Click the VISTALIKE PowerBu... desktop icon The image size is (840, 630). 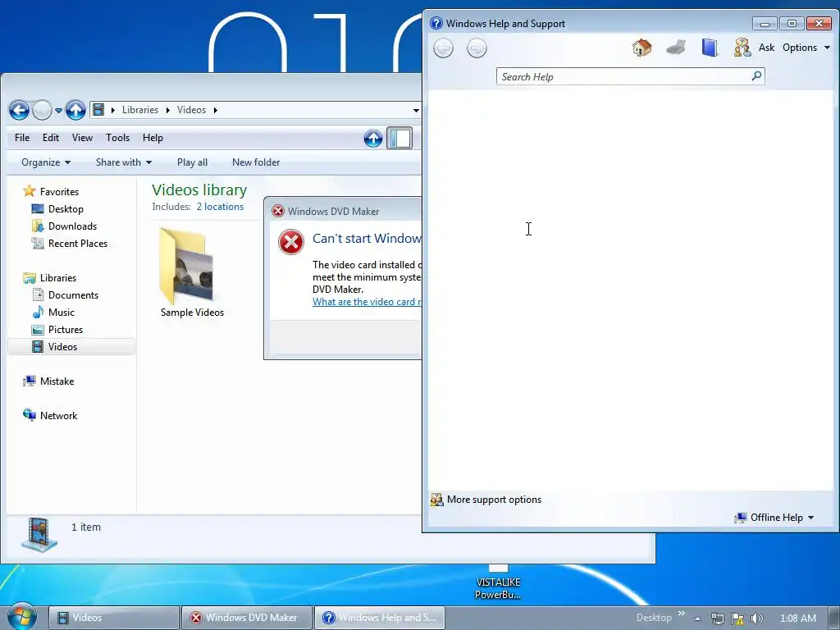pos(498,584)
